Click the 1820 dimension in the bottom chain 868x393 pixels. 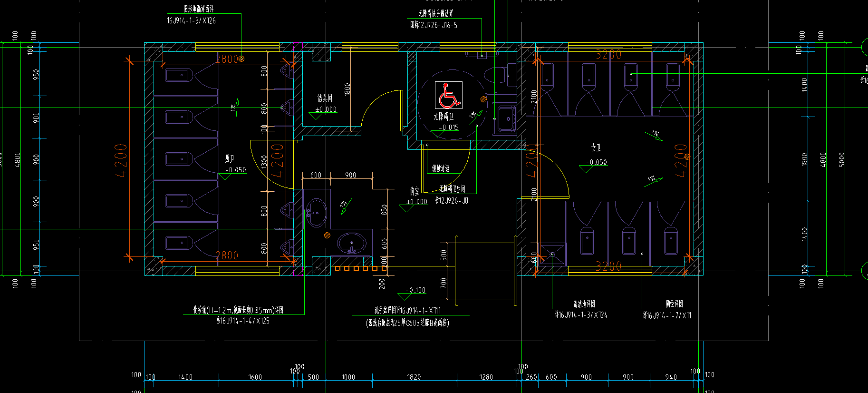[x=414, y=377]
